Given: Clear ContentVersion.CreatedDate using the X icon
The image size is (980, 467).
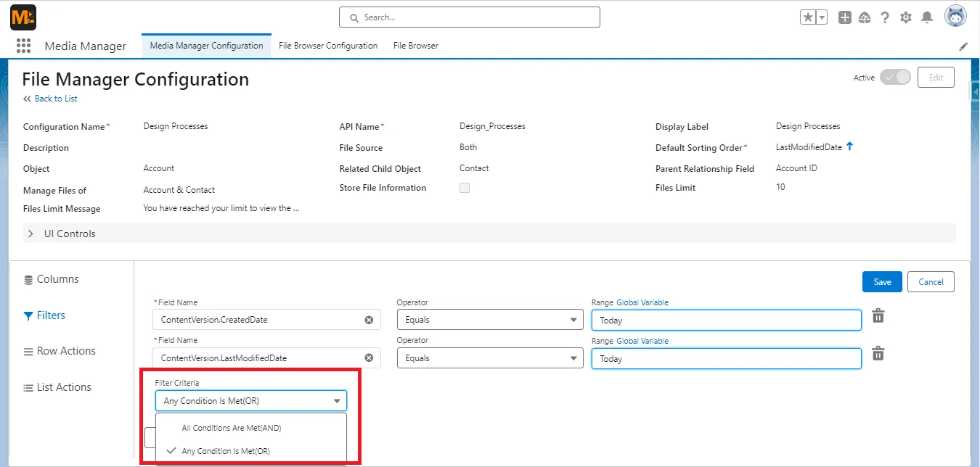Looking at the screenshot, I should coord(368,319).
